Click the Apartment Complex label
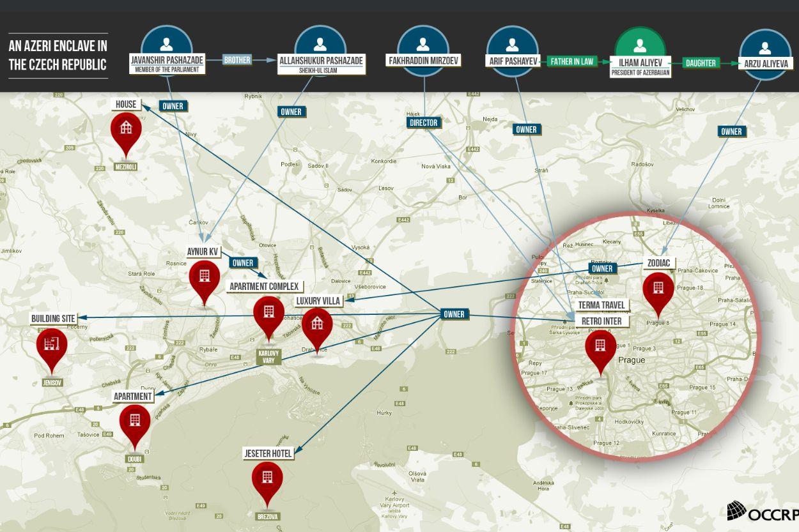799x532 pixels. (265, 286)
